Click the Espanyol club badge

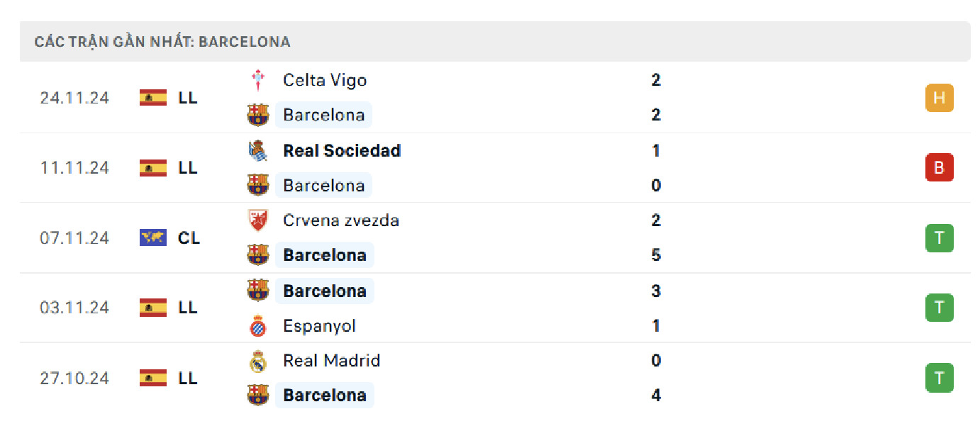pyautogui.click(x=257, y=325)
